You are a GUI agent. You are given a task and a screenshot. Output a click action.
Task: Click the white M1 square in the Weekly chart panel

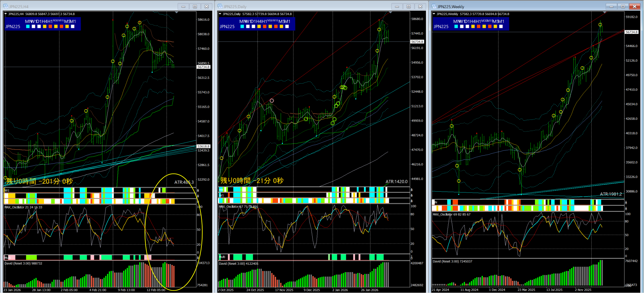(x=501, y=27)
